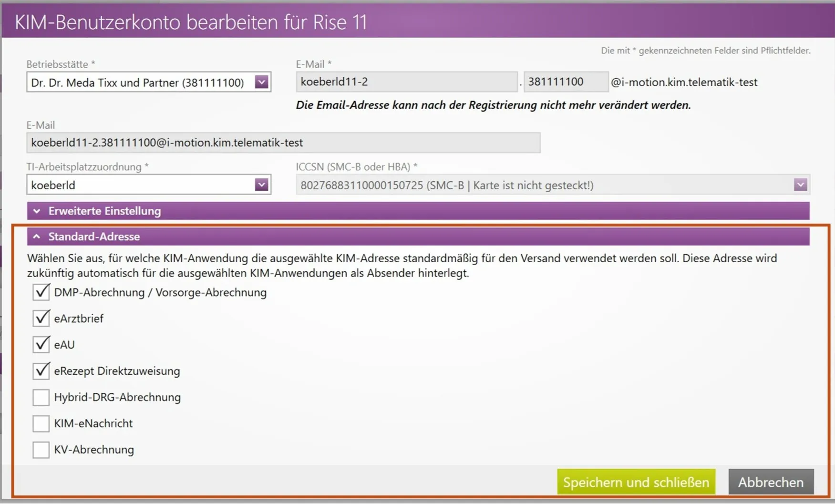Disable the eAU checkbox
The width and height of the screenshot is (835, 504).
[x=41, y=344]
